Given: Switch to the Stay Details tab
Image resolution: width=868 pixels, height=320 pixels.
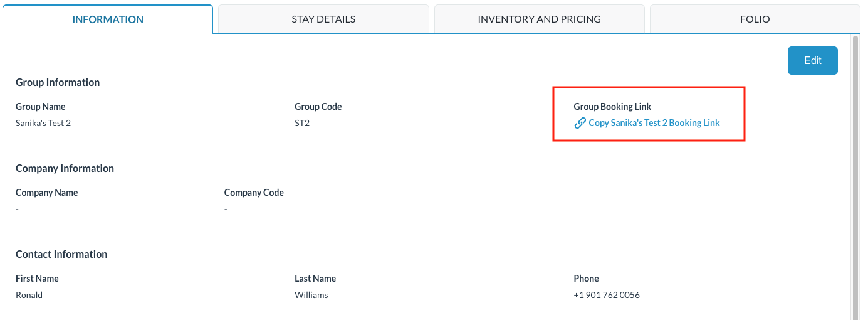Looking at the screenshot, I should click(323, 19).
